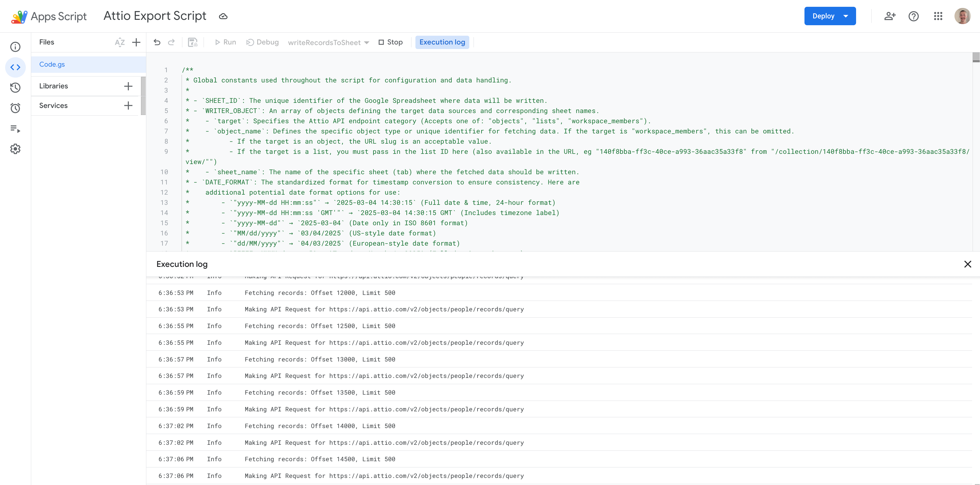Screen dimensions: 980x485
Task: Click the Debug button
Action: click(263, 42)
